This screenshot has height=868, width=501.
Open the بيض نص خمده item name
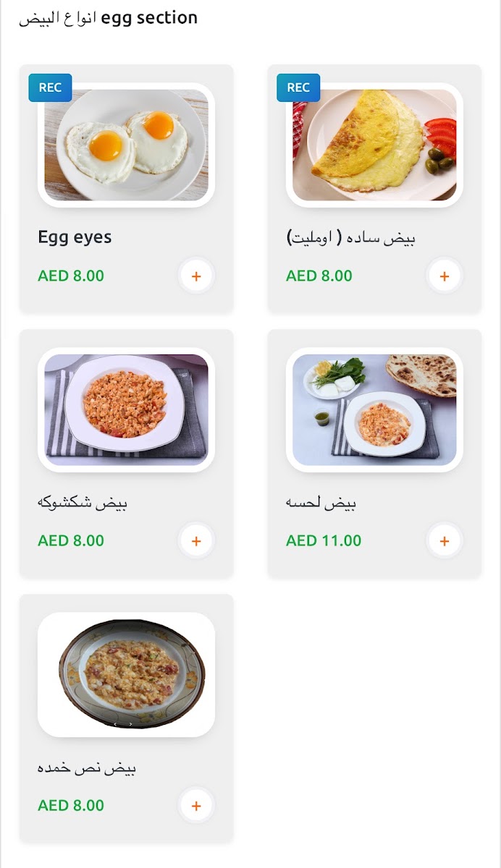pyautogui.click(x=87, y=767)
